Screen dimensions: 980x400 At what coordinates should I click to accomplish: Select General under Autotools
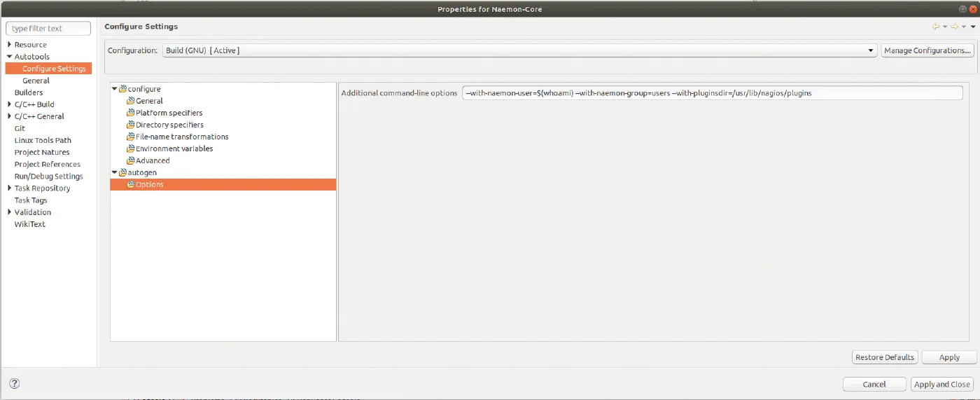pyautogui.click(x=36, y=81)
